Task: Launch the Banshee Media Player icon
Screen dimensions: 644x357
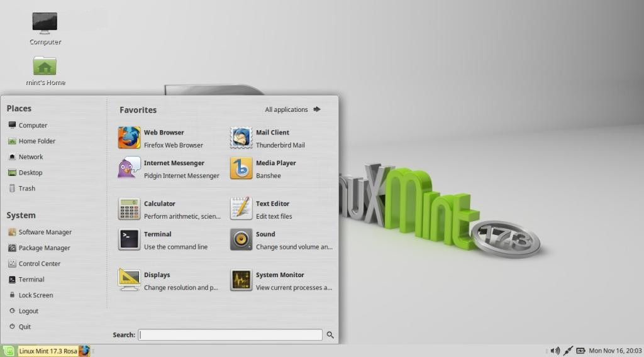Action: 241,168
